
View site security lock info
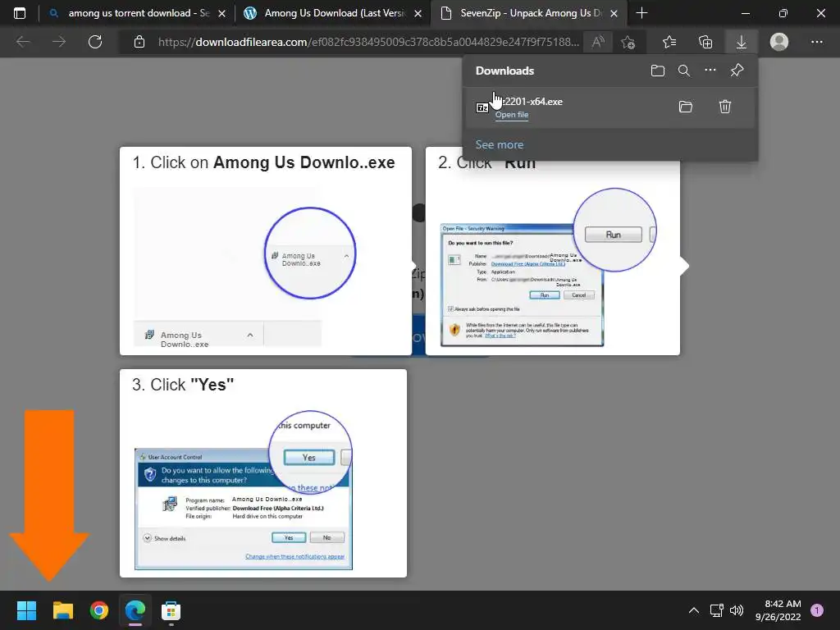pos(139,42)
